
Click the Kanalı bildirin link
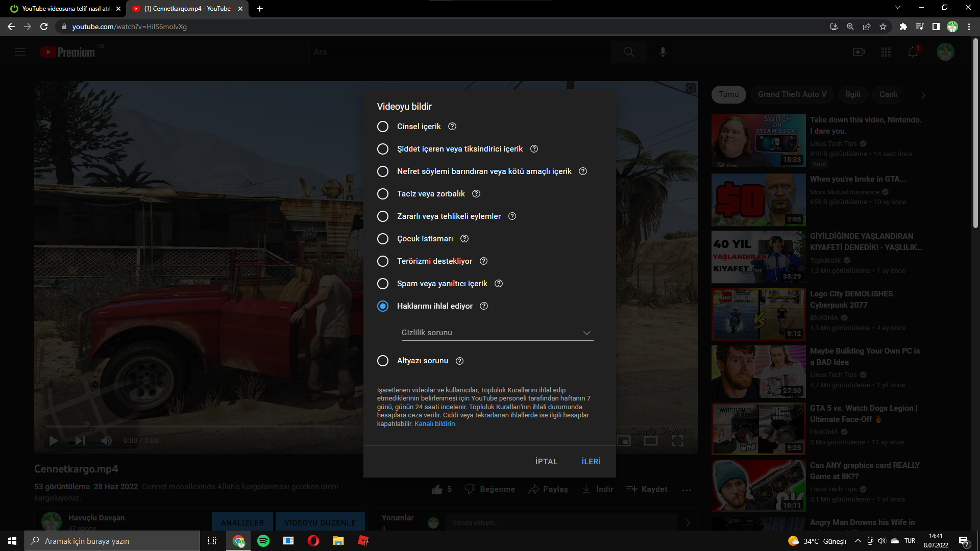coord(434,424)
